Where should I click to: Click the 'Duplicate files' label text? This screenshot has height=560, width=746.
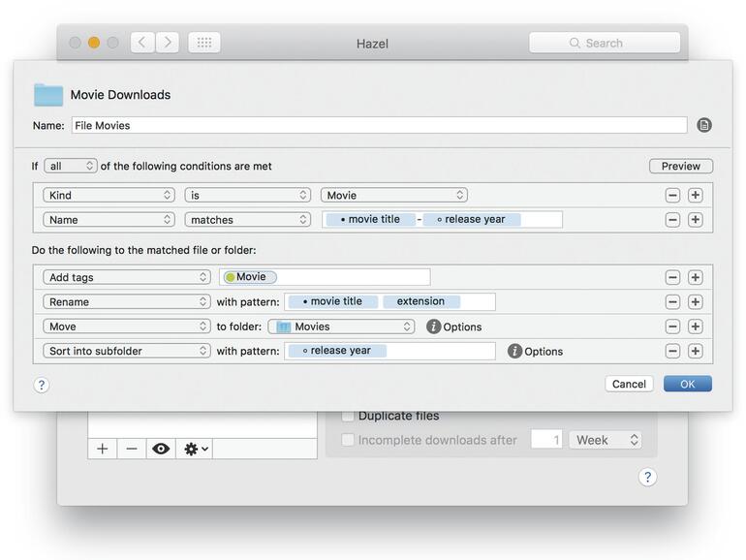[399, 416]
